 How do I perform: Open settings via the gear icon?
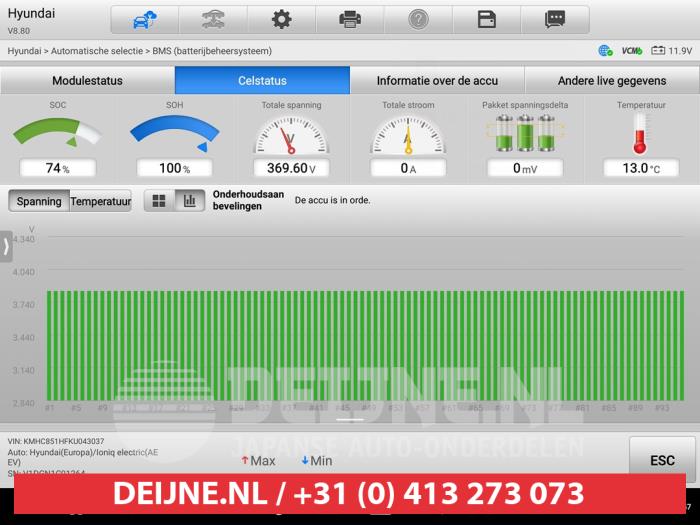pos(282,19)
